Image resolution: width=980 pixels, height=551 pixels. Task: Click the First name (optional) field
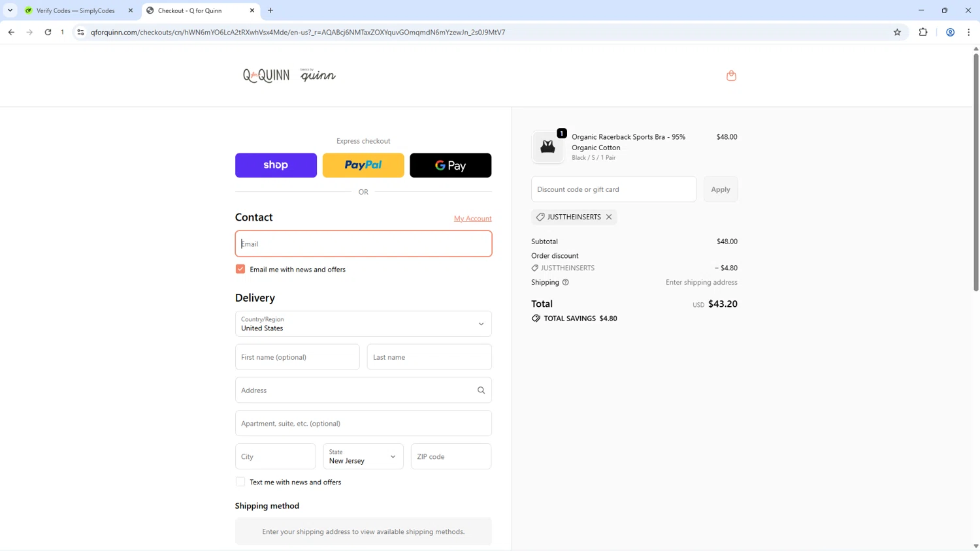pyautogui.click(x=297, y=357)
